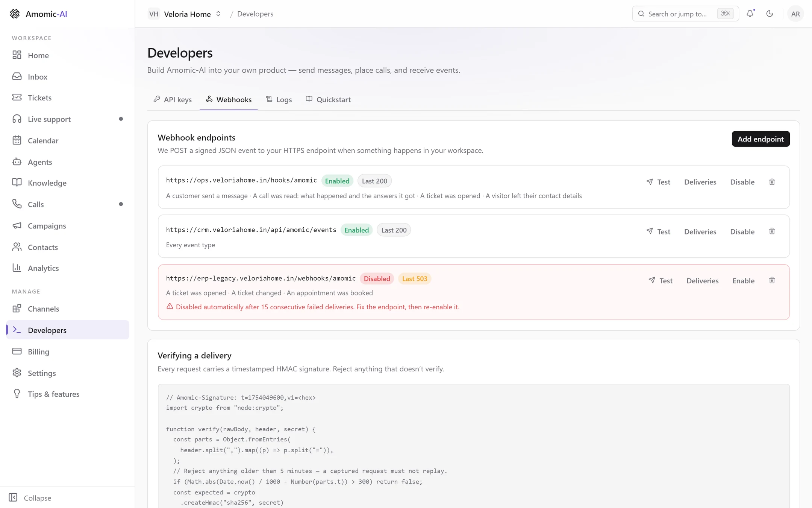Focus the Search or jump to field
Screen dimensions: 812x508
(x=685, y=14)
